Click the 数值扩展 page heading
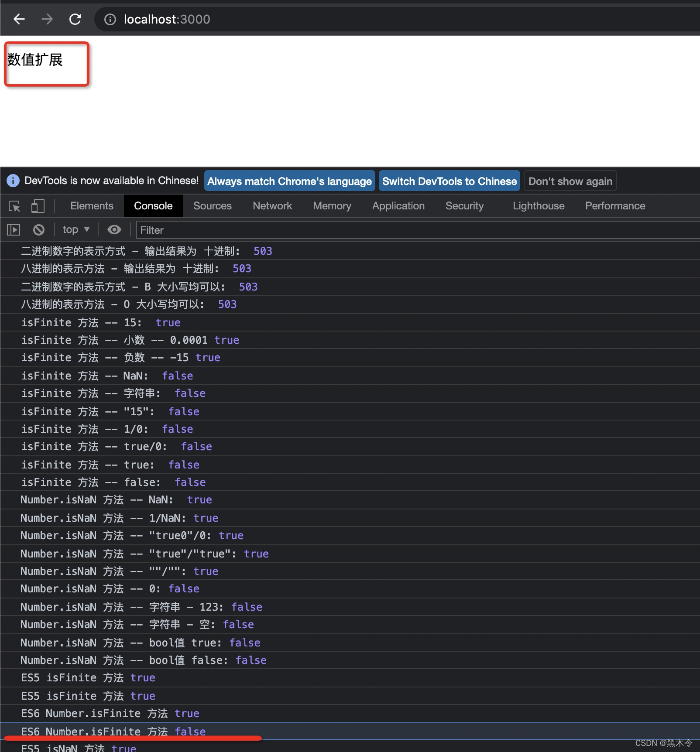This screenshot has width=700, height=752. tap(35, 60)
